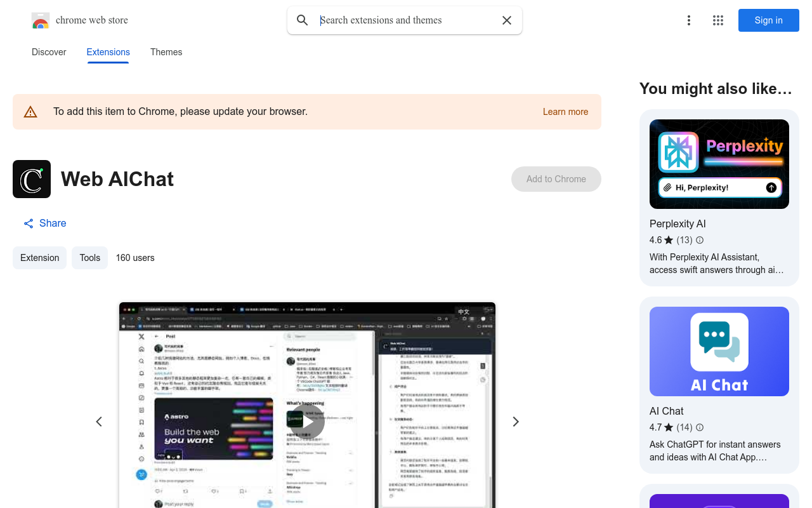Click the Add to Chrome button
The image size is (812, 508).
556,179
